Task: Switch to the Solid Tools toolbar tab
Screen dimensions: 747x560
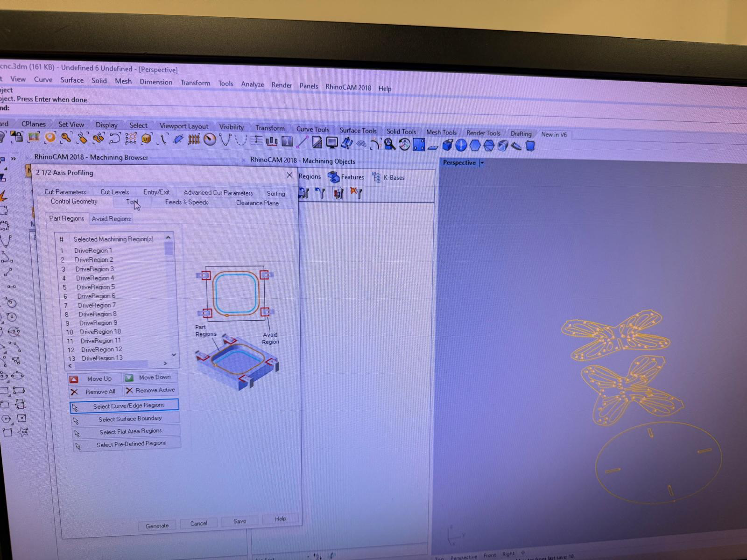Action: (x=401, y=132)
